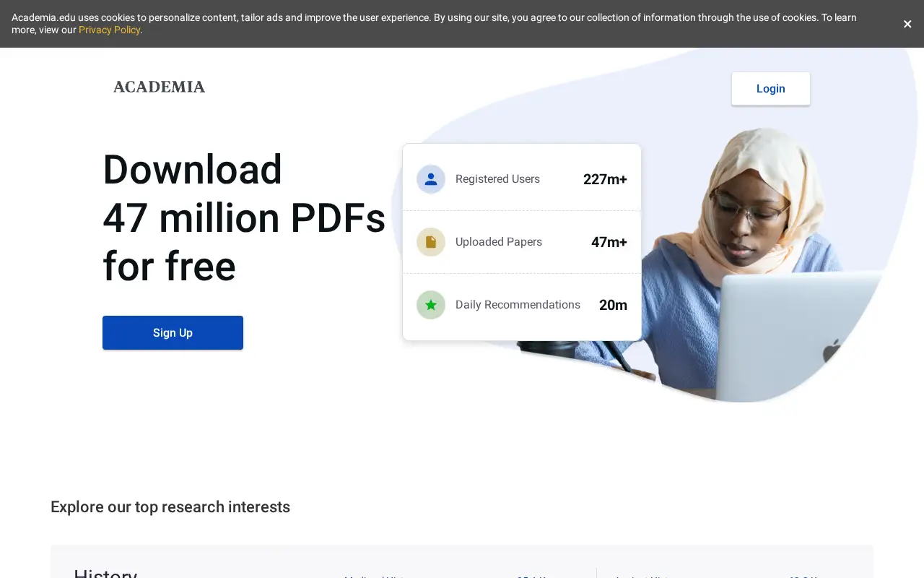
Task: Open the Login button
Action: coord(770,88)
